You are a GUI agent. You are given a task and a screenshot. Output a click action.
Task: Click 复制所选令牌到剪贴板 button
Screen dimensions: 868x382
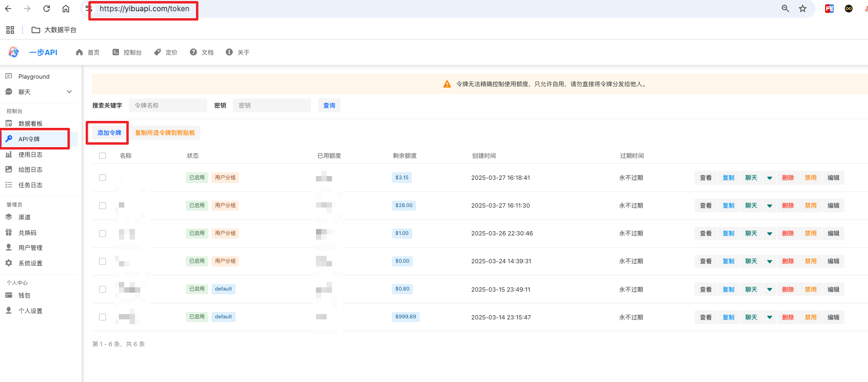(165, 133)
